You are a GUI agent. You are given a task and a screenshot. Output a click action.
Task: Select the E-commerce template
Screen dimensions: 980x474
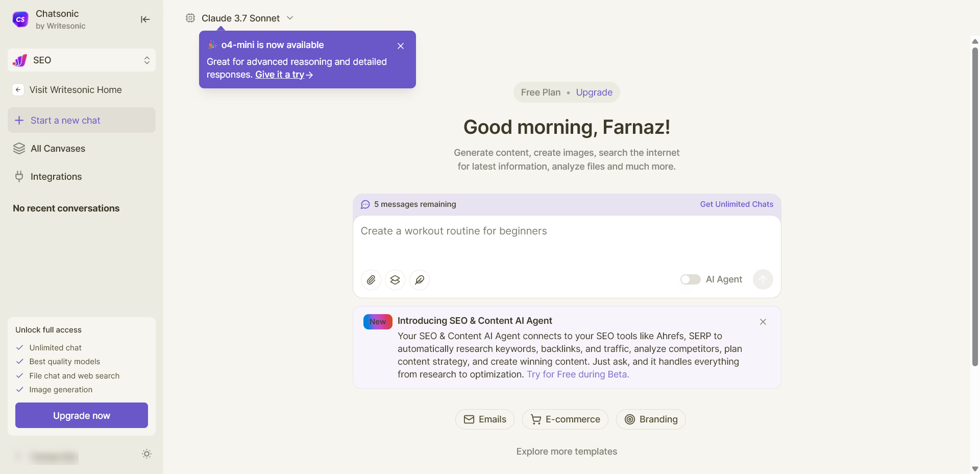point(565,419)
